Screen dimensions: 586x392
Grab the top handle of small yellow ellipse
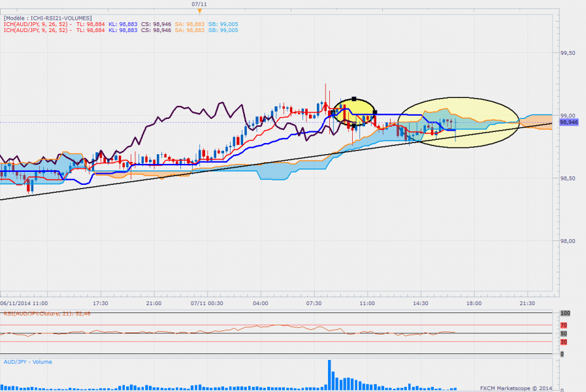tap(353, 99)
